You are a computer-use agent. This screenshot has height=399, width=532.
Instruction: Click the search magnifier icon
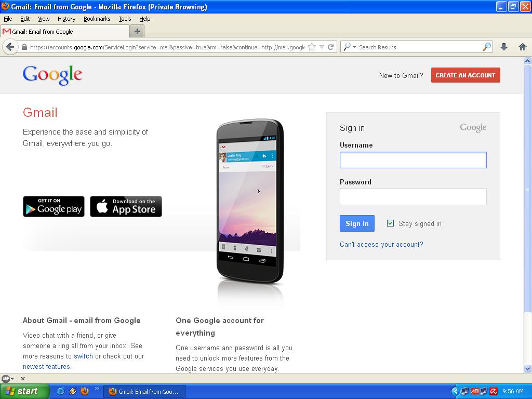tap(486, 47)
